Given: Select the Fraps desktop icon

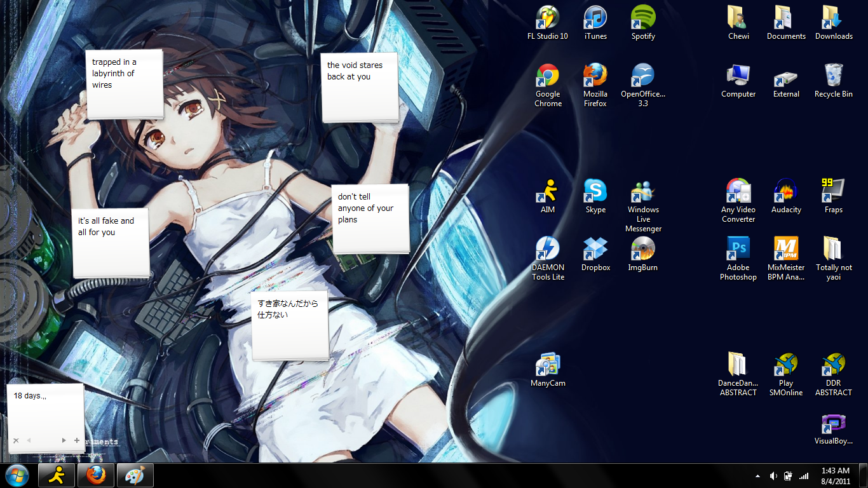Looking at the screenshot, I should coord(834,196).
